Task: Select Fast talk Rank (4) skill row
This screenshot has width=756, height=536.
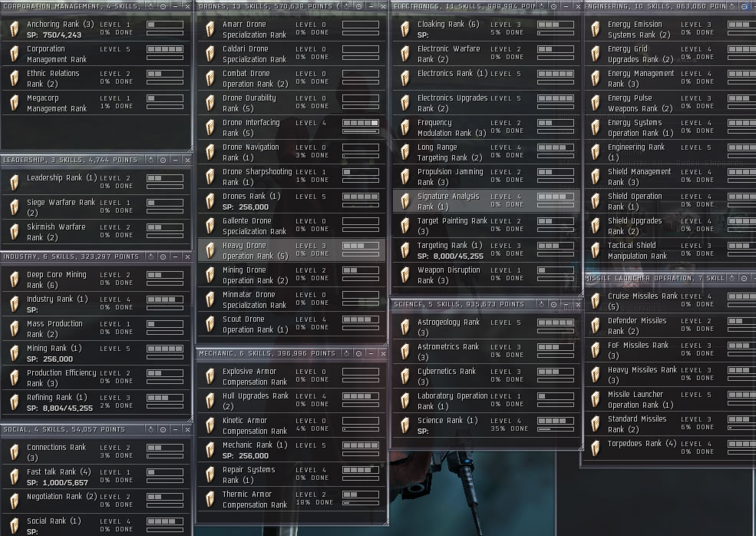Action: [97, 477]
